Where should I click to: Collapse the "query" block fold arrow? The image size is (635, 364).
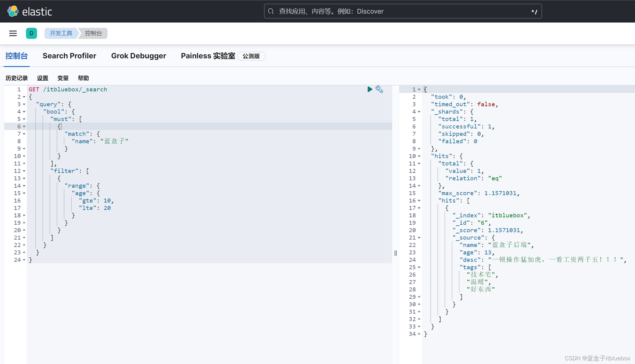tap(24, 104)
